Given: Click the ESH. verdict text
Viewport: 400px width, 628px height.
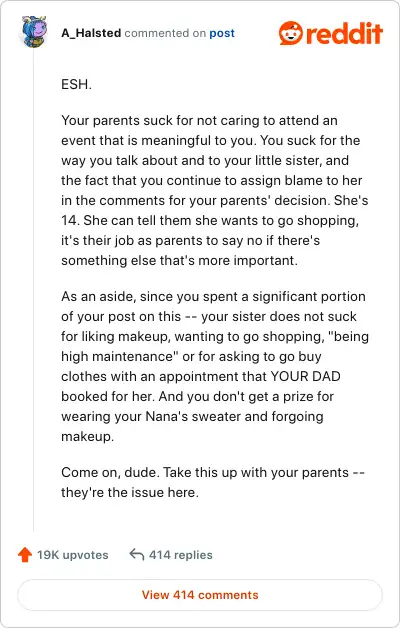Looking at the screenshot, I should click(x=76, y=85).
